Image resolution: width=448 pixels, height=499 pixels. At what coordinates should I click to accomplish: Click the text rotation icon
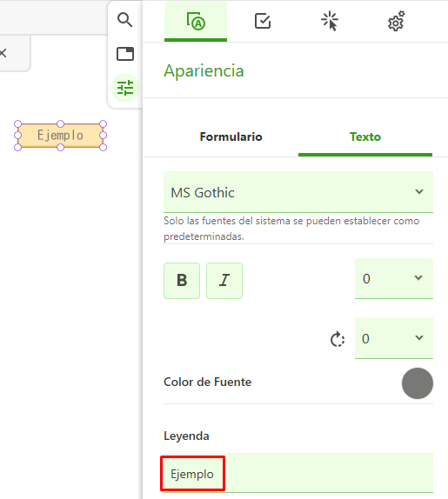coord(338,339)
